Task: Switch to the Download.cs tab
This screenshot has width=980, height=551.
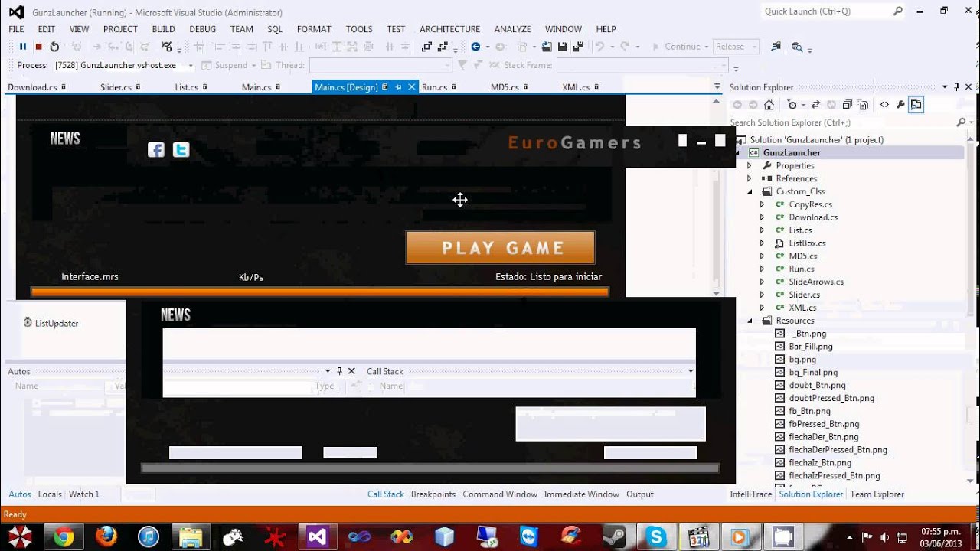Action: [32, 87]
